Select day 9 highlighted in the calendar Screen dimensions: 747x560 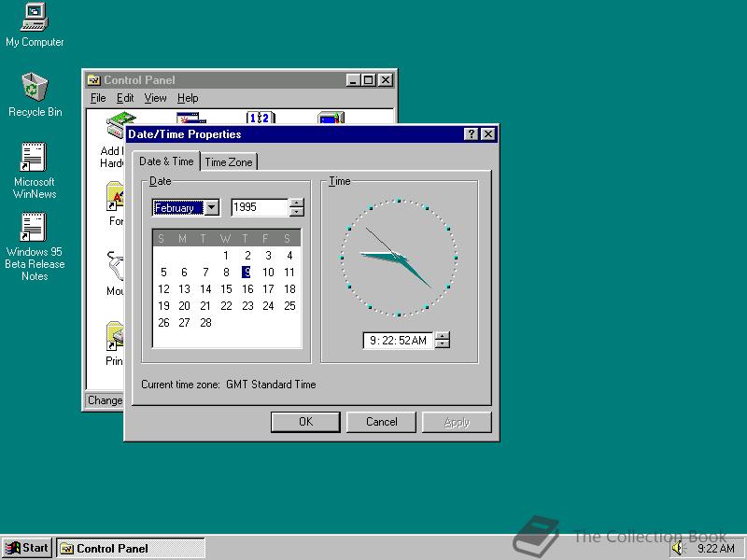click(x=247, y=272)
